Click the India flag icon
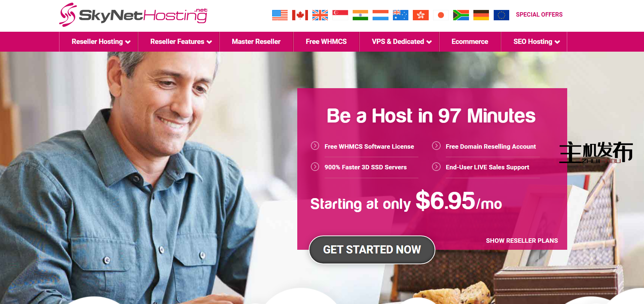This screenshot has width=644, height=304. click(360, 15)
